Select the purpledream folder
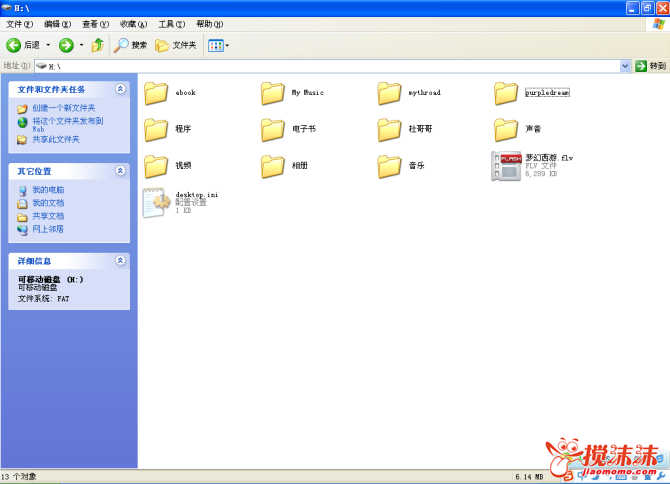Image resolution: width=670 pixels, height=484 pixels. coord(532,93)
